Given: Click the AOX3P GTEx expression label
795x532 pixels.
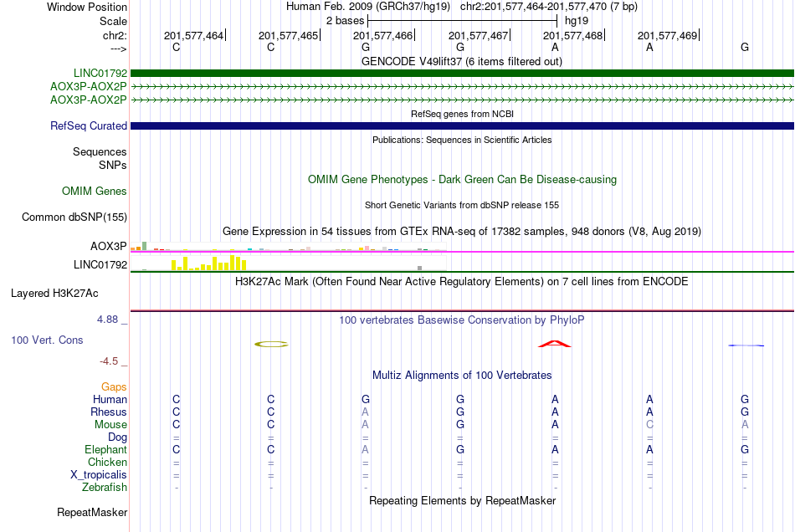Looking at the screenshot, I should pyautogui.click(x=109, y=246).
